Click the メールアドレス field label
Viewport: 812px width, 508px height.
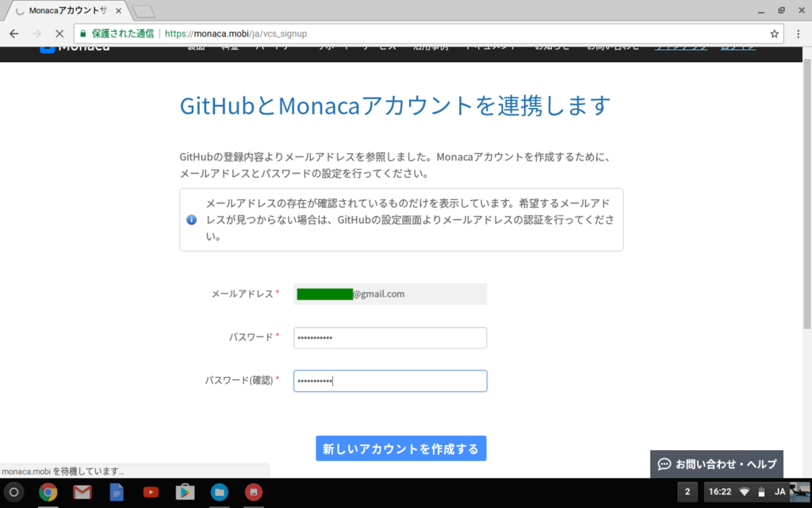point(242,294)
